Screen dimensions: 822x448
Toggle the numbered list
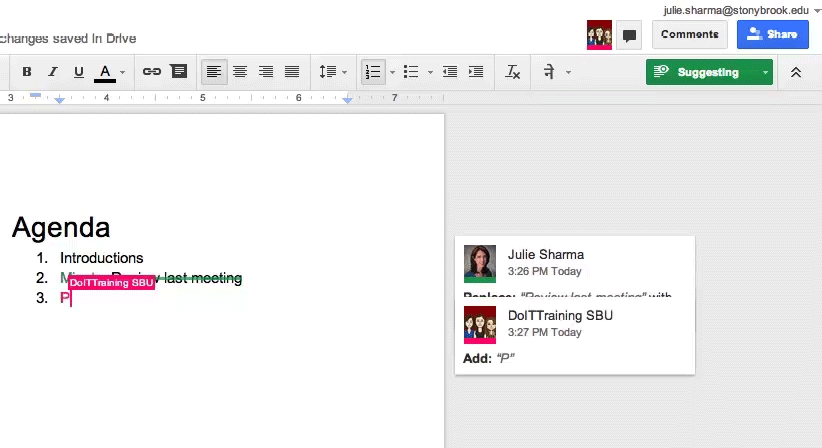point(373,72)
